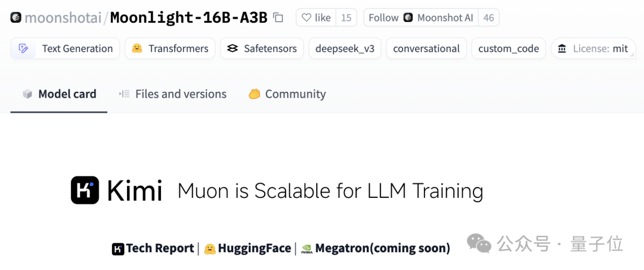The height and width of the screenshot is (270, 644).
Task: Select the conversational tag
Action: [426, 48]
